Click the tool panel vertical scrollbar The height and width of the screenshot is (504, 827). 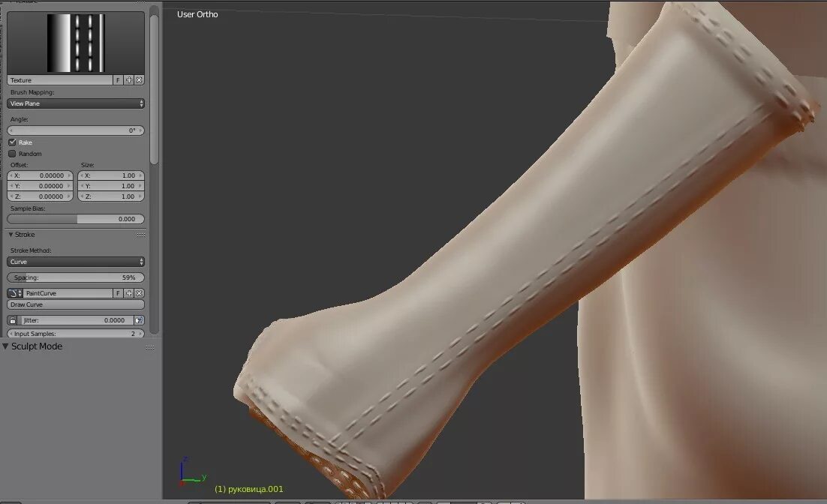(154, 89)
